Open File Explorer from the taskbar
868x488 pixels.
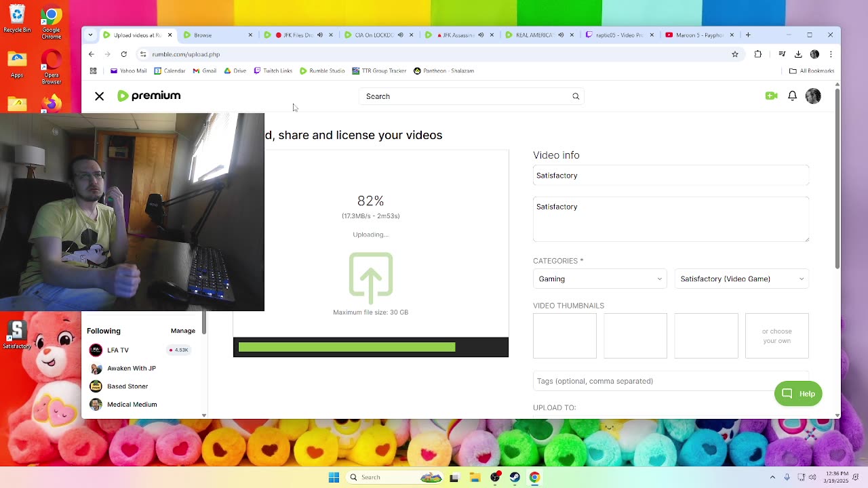point(475,477)
